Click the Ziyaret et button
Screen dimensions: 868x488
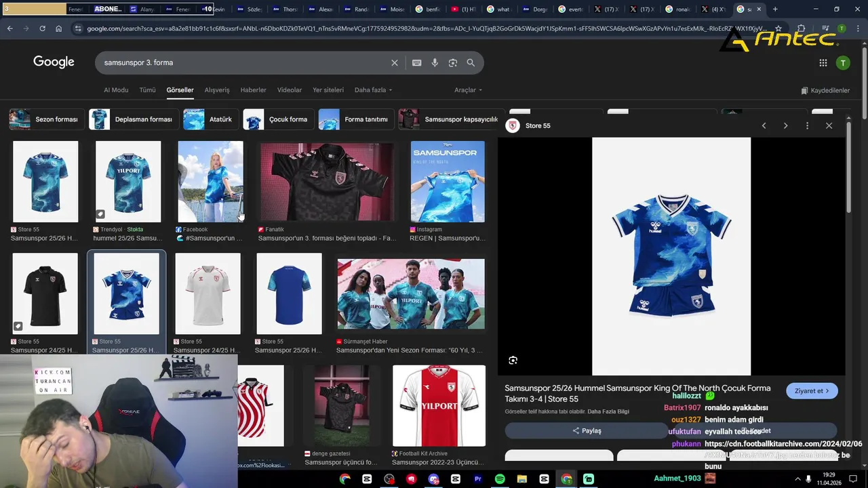coord(812,391)
